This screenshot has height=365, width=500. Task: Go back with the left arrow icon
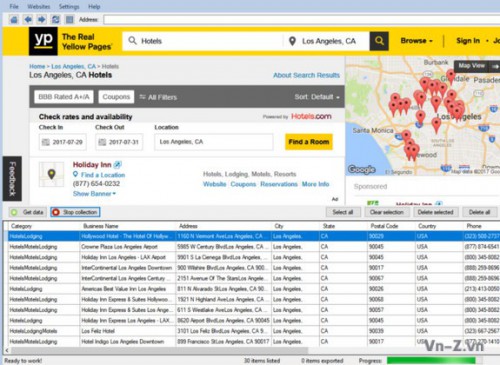click(28, 20)
